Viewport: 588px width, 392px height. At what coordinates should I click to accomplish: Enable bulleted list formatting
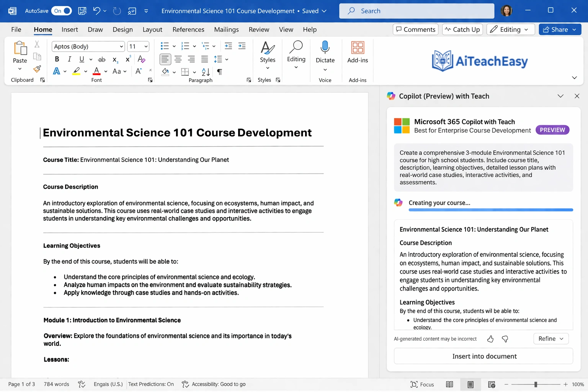pyautogui.click(x=165, y=46)
